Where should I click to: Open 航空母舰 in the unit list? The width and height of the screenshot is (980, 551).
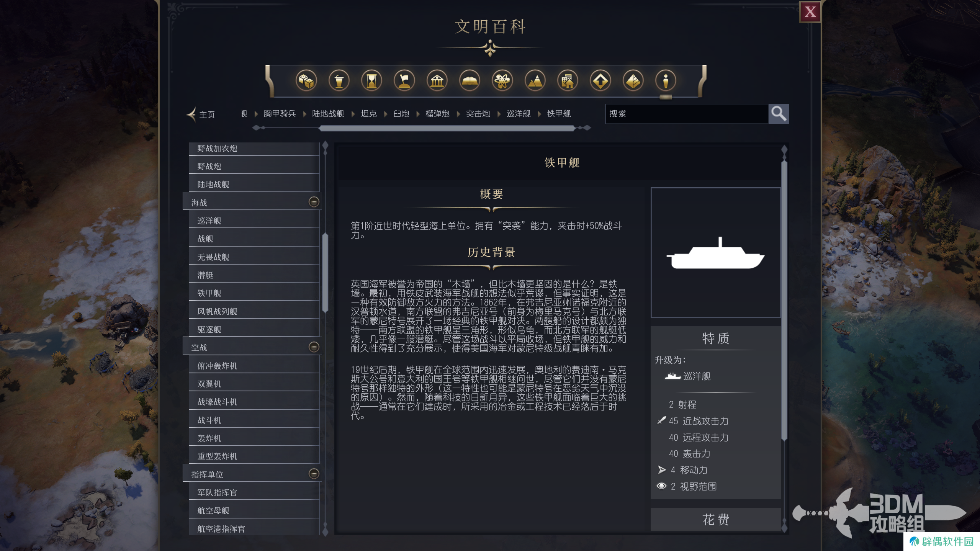[x=254, y=510]
